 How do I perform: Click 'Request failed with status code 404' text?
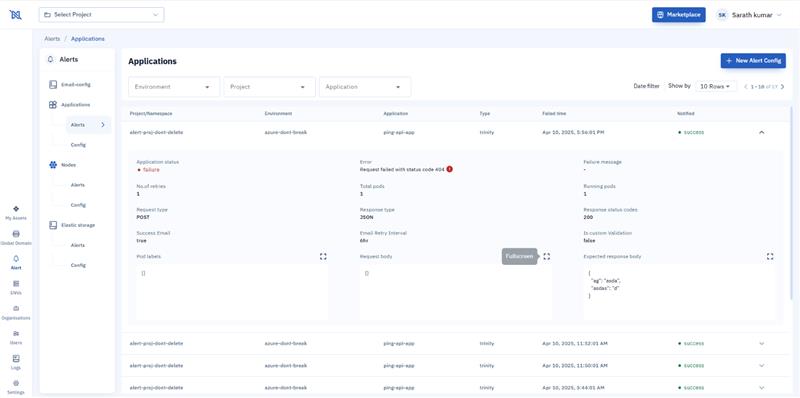[402, 169]
